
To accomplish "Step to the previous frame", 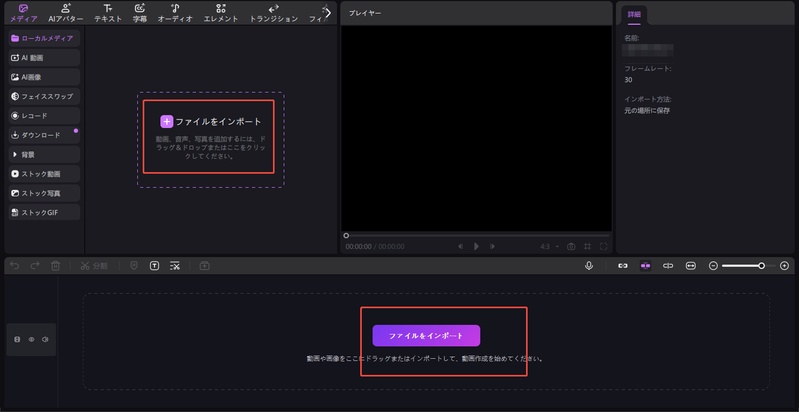I will pyautogui.click(x=460, y=246).
